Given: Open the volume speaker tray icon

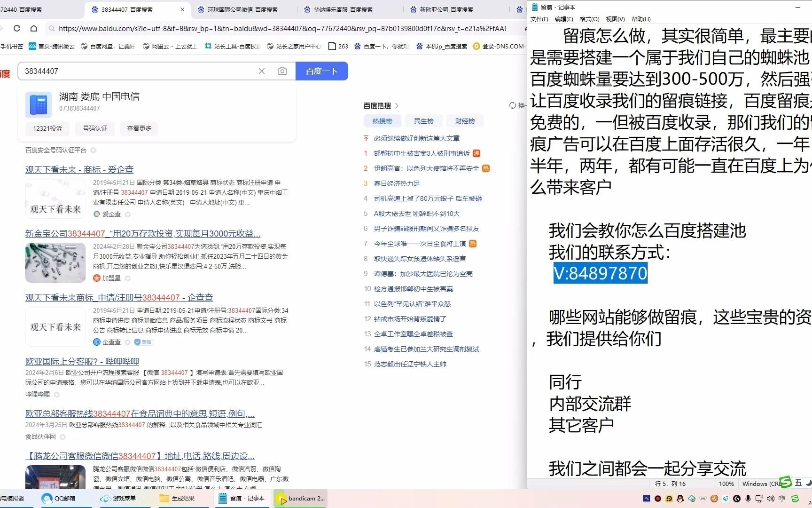Looking at the screenshot, I should (771, 499).
